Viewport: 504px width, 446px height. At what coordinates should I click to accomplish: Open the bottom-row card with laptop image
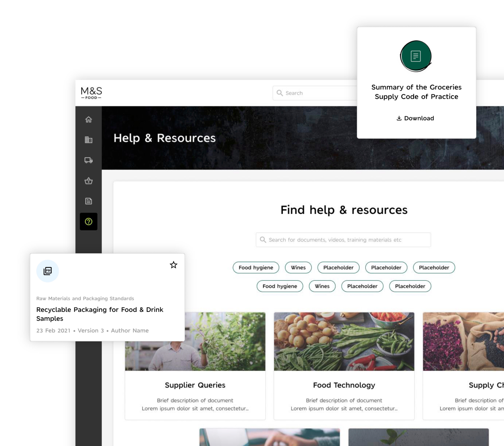point(270,437)
